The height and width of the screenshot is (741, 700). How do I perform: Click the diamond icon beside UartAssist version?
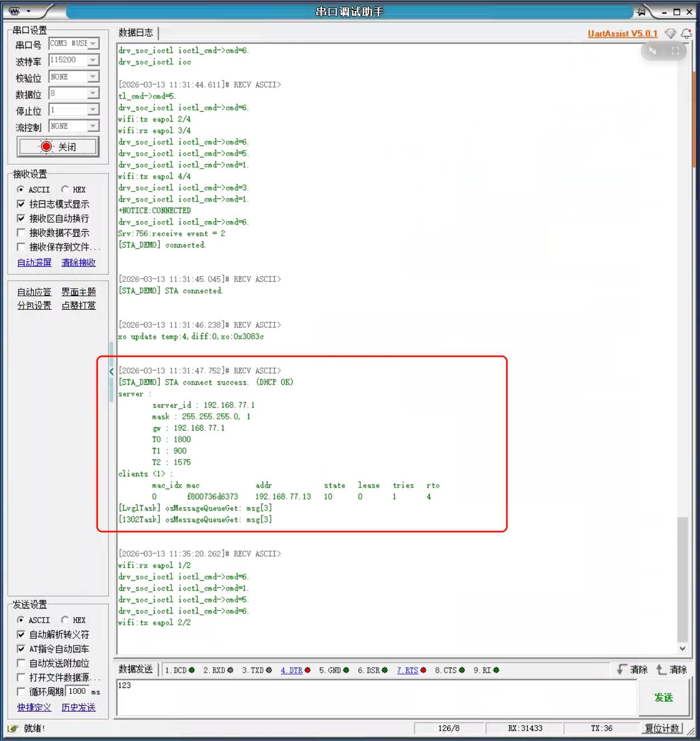(670, 34)
